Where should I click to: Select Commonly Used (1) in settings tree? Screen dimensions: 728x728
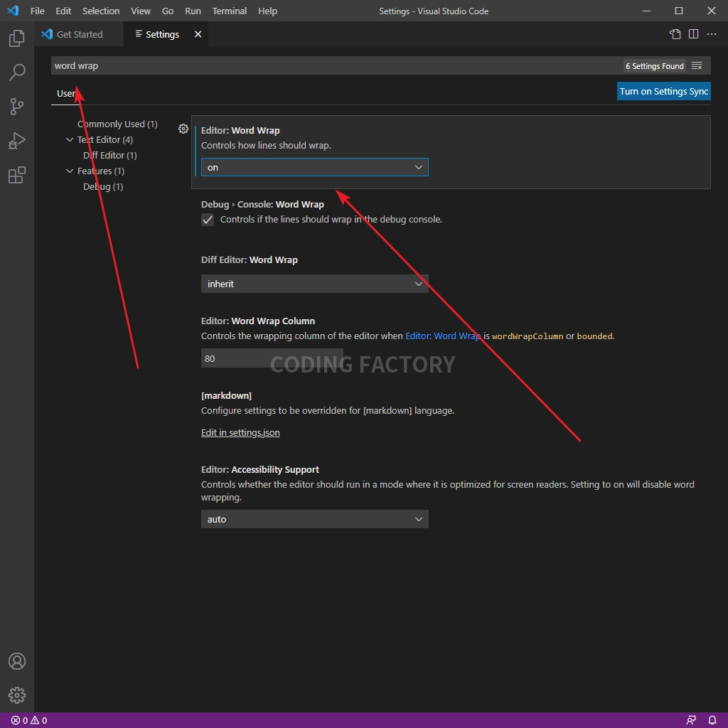tap(117, 124)
